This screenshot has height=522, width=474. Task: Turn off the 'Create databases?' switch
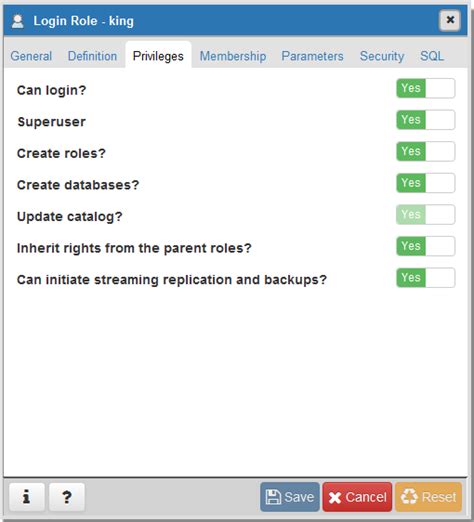tap(426, 183)
